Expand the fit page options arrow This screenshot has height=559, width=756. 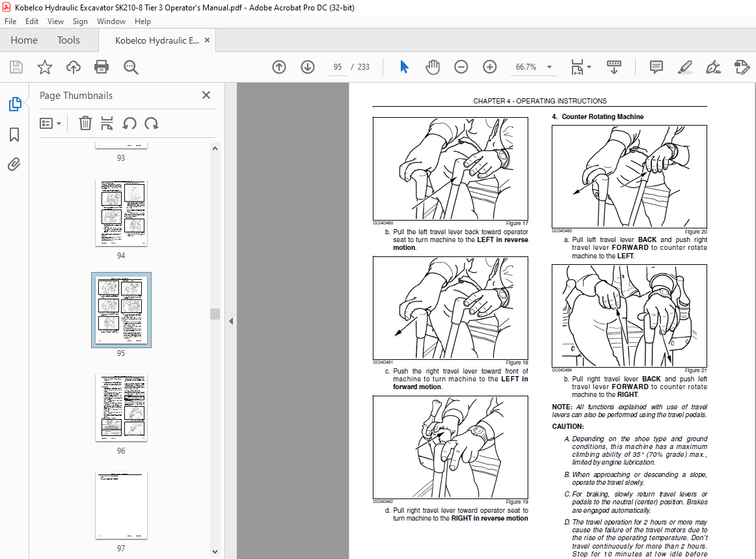(589, 67)
